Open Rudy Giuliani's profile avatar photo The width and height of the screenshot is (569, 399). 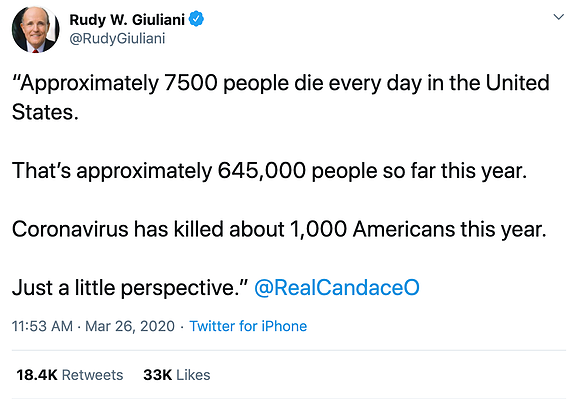coord(35,29)
